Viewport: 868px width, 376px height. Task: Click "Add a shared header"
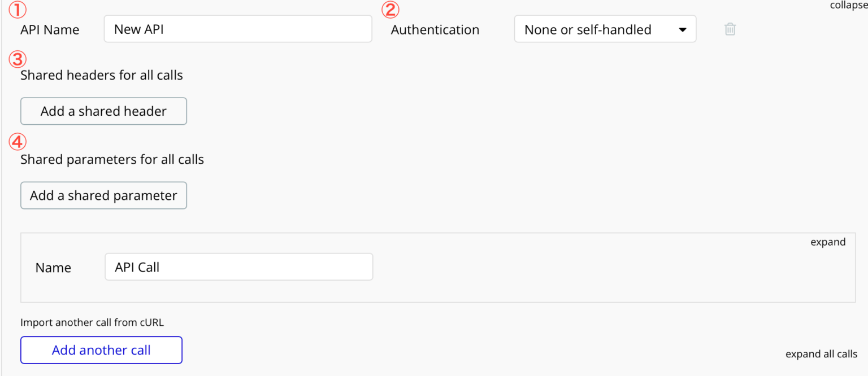pos(103,111)
